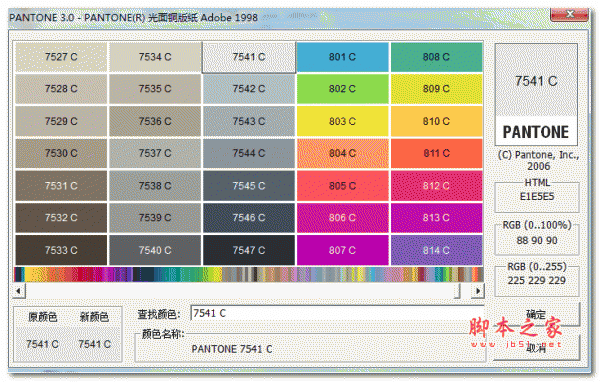This screenshot has width=600, height=382.
Task: Pick the 811 C red-orange swatch
Action: click(x=437, y=153)
